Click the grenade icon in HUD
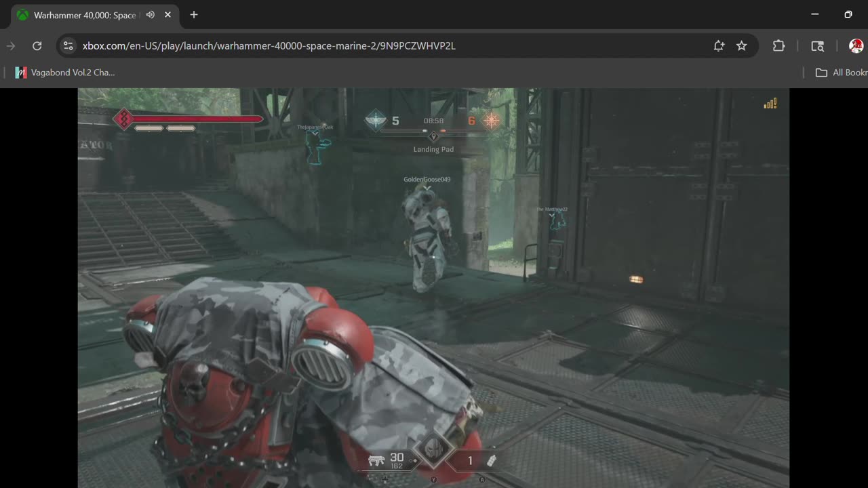The height and width of the screenshot is (488, 868). 492,460
